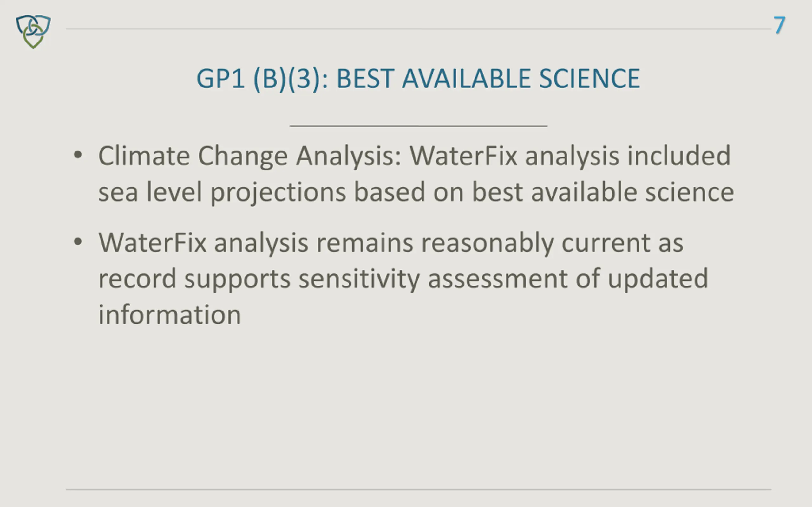Click the word 'updated' in second bullet
The height and width of the screenshot is (507, 812).
(658, 279)
